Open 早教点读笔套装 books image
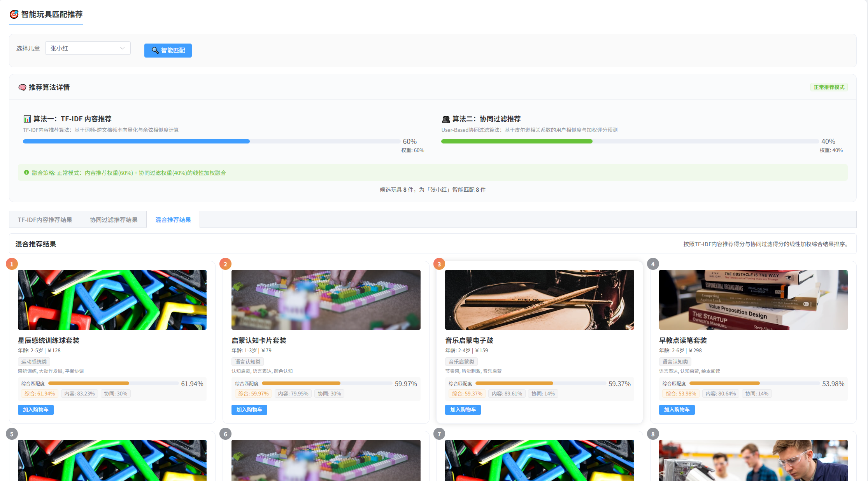The width and height of the screenshot is (868, 481). [x=753, y=300]
